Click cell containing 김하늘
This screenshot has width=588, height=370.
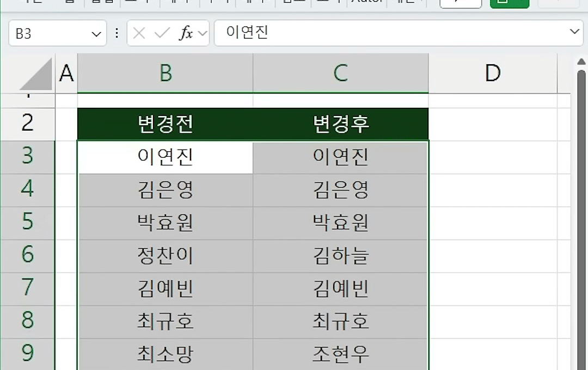point(340,256)
